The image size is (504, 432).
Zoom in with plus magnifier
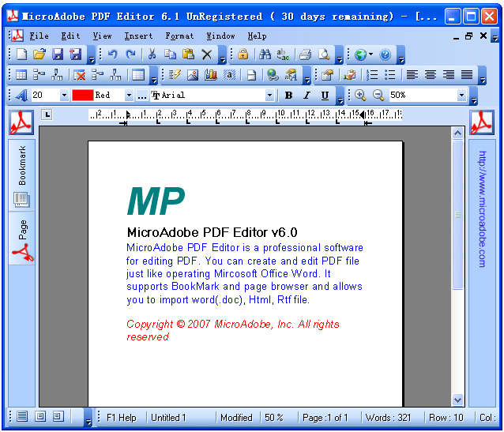coord(360,95)
